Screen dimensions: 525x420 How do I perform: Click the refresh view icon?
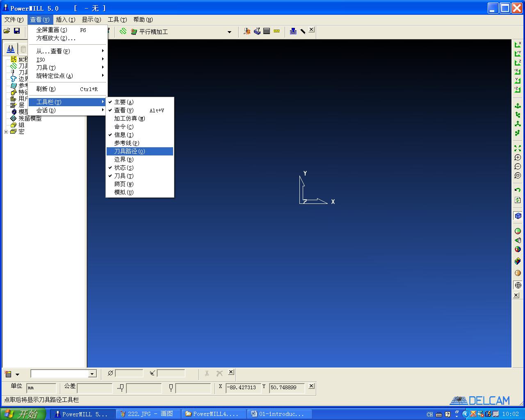click(x=518, y=200)
